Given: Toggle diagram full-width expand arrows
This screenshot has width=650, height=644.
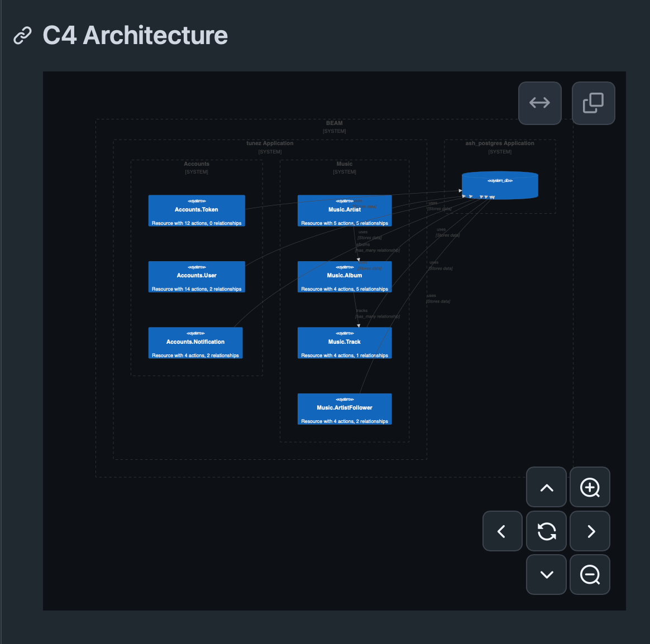Looking at the screenshot, I should tap(539, 103).
